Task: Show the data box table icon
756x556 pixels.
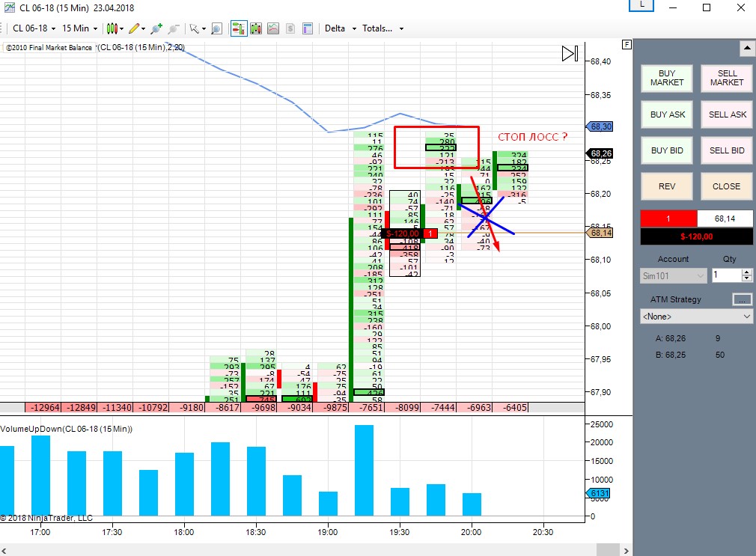Action: 308,29
